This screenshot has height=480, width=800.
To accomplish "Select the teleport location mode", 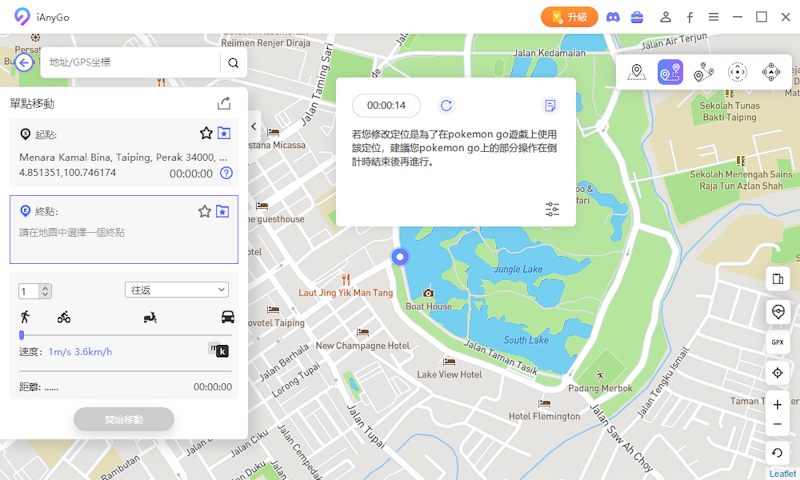I will 636,72.
